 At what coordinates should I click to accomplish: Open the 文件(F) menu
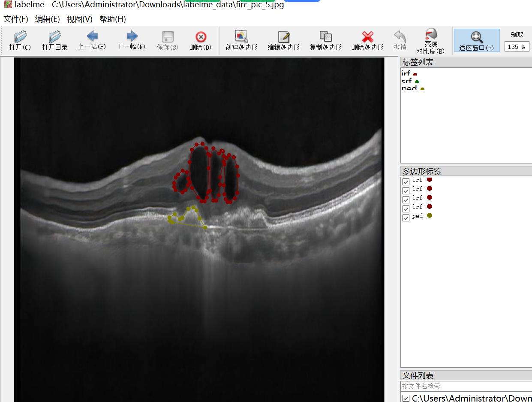(16, 19)
